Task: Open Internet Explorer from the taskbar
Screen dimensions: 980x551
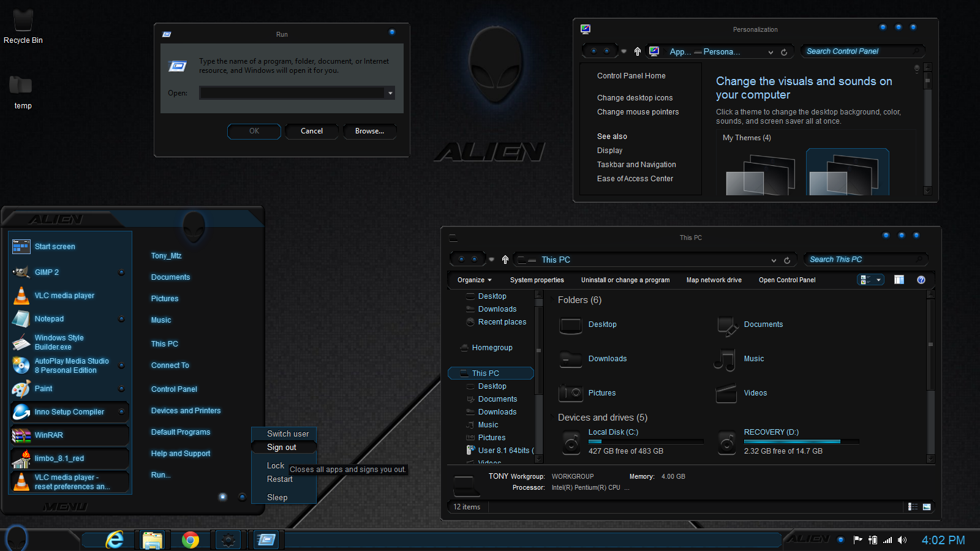Action: [115, 539]
